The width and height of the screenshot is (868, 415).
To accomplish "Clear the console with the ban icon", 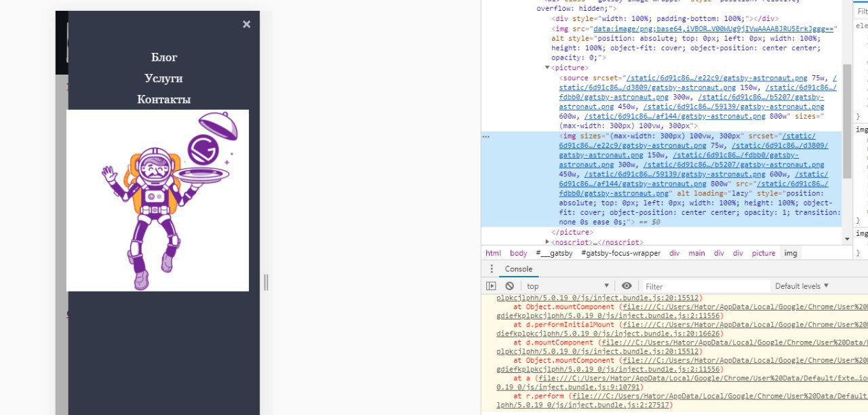I will (509, 286).
